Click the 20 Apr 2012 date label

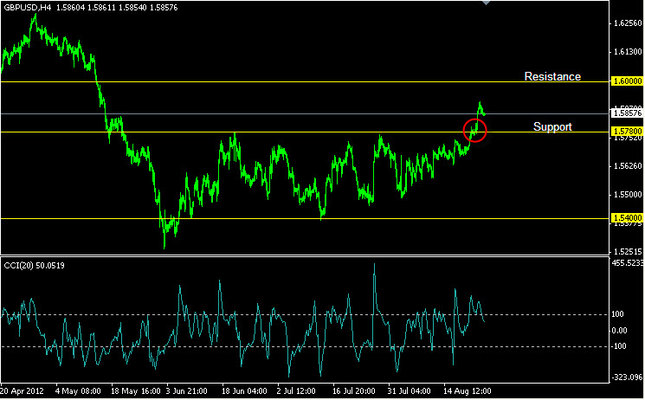(20, 391)
